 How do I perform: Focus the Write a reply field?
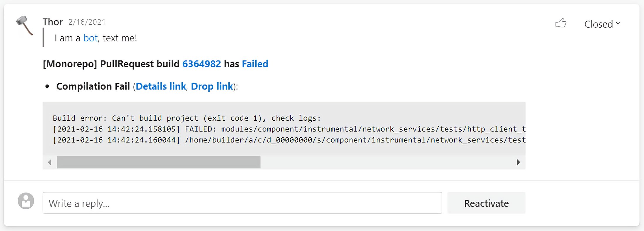pos(242,203)
